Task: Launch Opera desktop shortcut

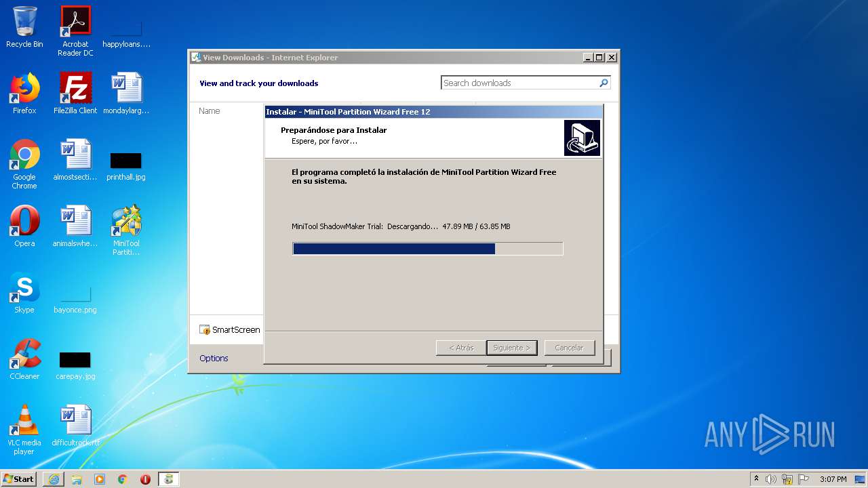Action: click(x=24, y=226)
